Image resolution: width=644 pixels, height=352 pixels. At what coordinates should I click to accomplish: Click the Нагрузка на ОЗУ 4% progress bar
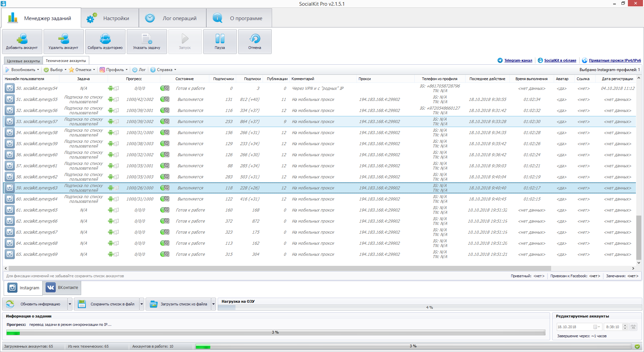coord(430,307)
